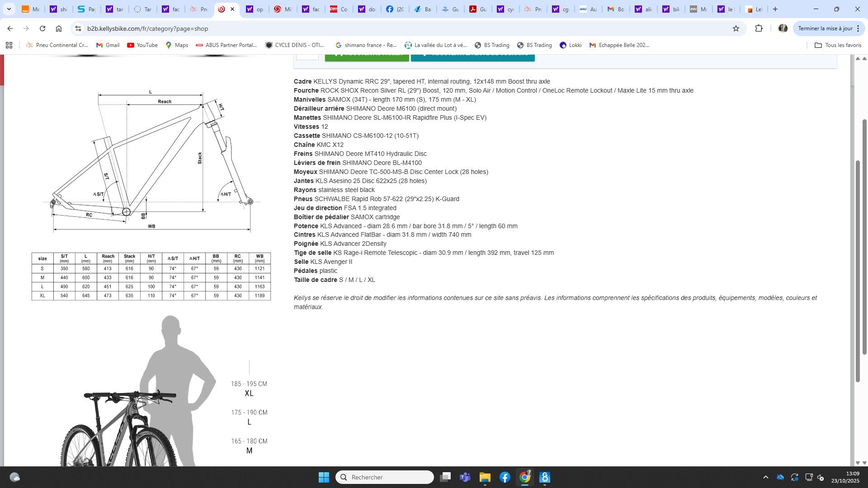Show hidden system tray icons chevron
Image resolution: width=868 pixels, height=488 pixels.
[765, 477]
